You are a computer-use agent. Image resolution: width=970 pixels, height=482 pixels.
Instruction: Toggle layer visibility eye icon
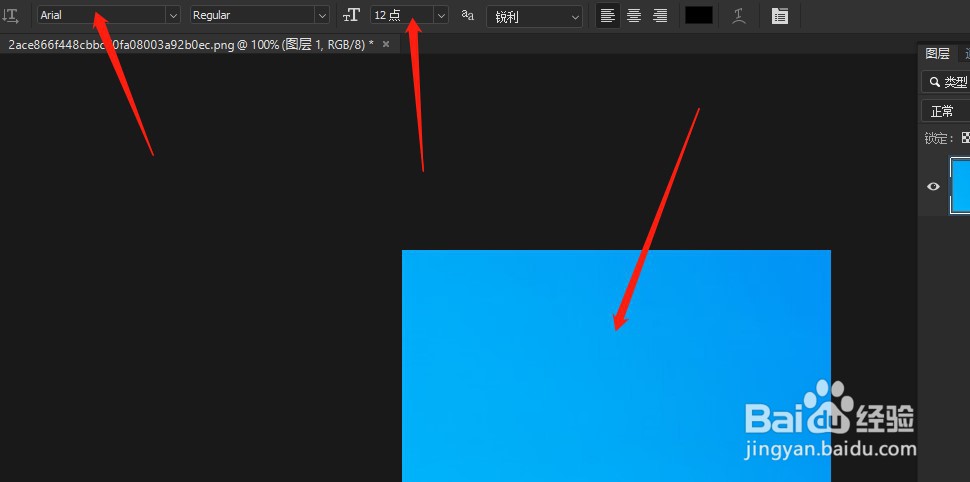(x=934, y=187)
